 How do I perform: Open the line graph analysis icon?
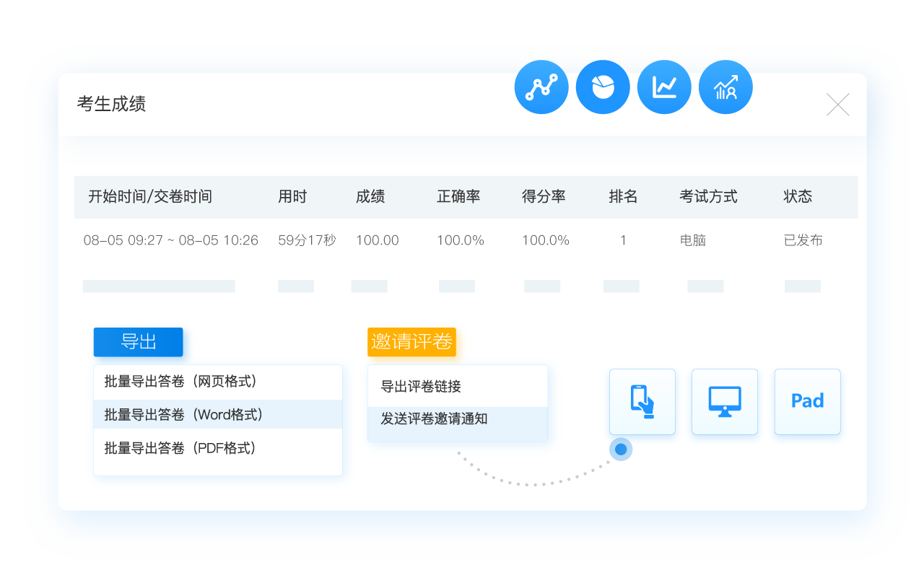[541, 87]
